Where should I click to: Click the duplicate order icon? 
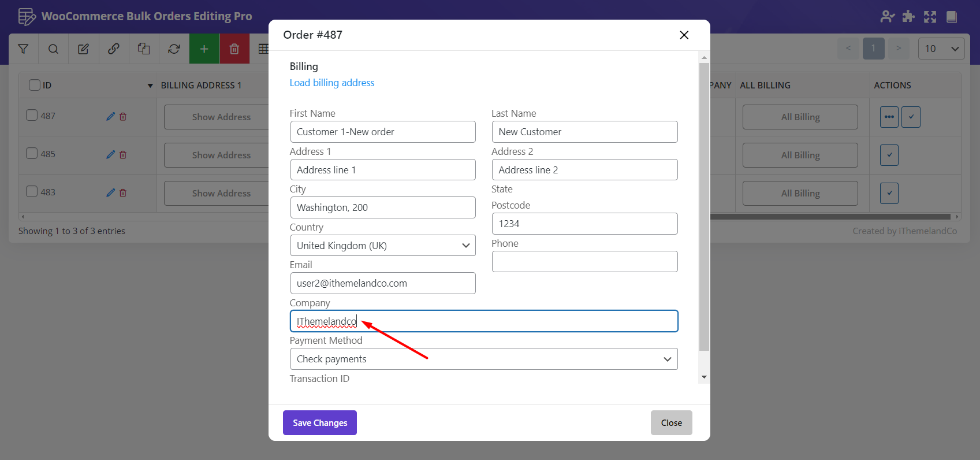click(x=144, y=49)
